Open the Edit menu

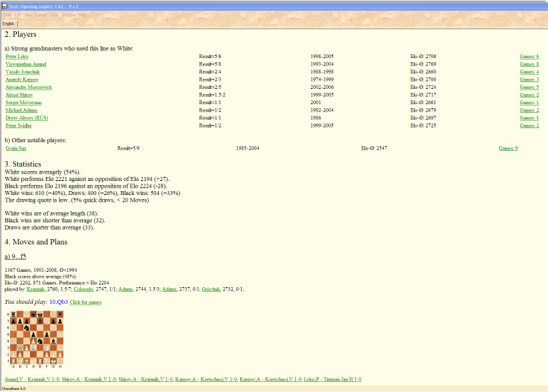point(17,15)
